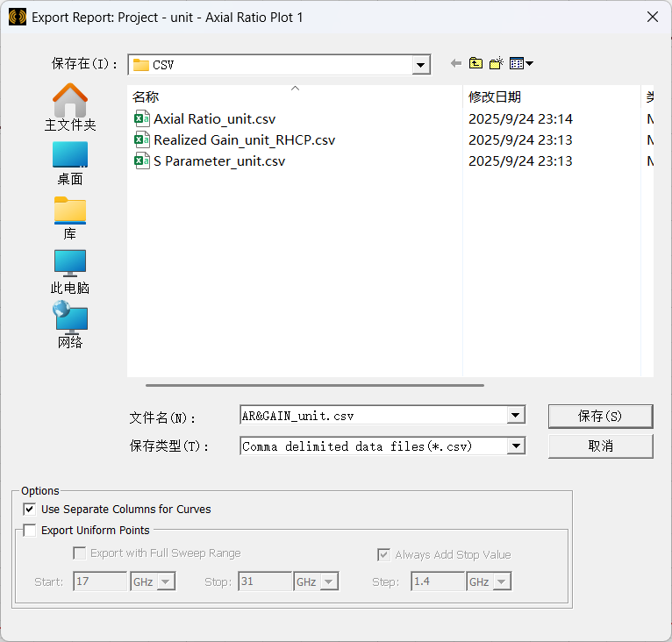
Task: Enable Export Uniform Points checkbox
Action: [x=30, y=530]
